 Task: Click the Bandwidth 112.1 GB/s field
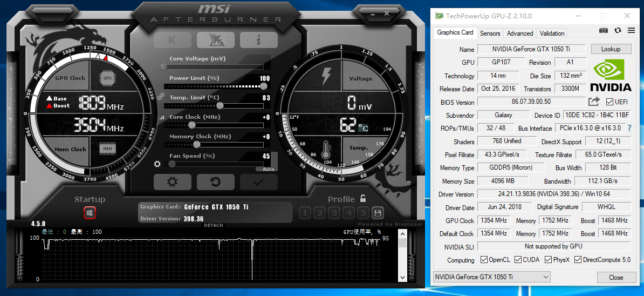[602, 181]
